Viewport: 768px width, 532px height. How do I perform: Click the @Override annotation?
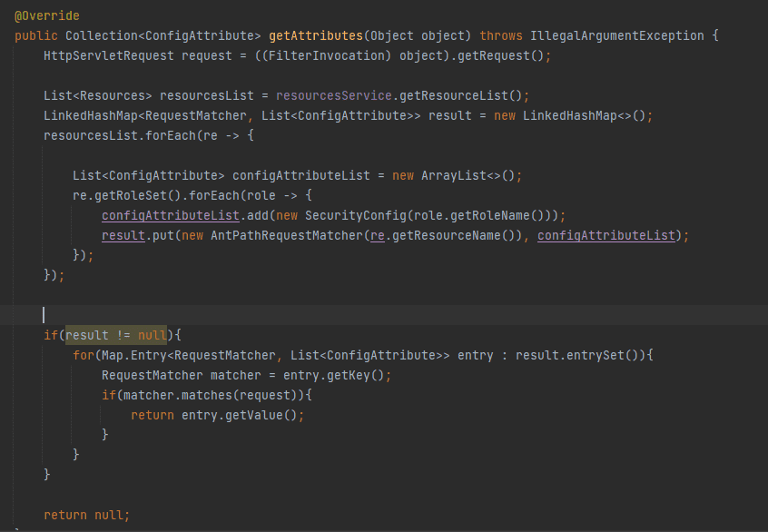(x=47, y=15)
